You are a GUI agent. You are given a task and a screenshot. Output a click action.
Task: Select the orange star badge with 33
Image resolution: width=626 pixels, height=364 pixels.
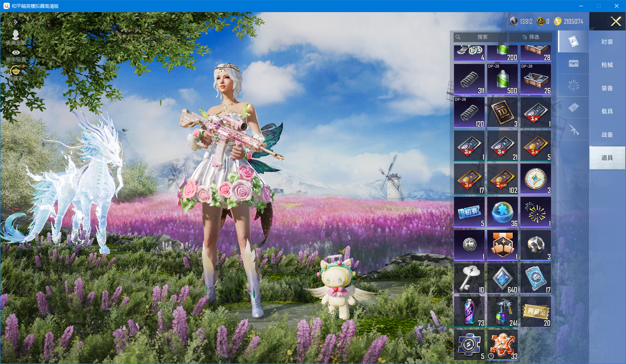point(503,345)
